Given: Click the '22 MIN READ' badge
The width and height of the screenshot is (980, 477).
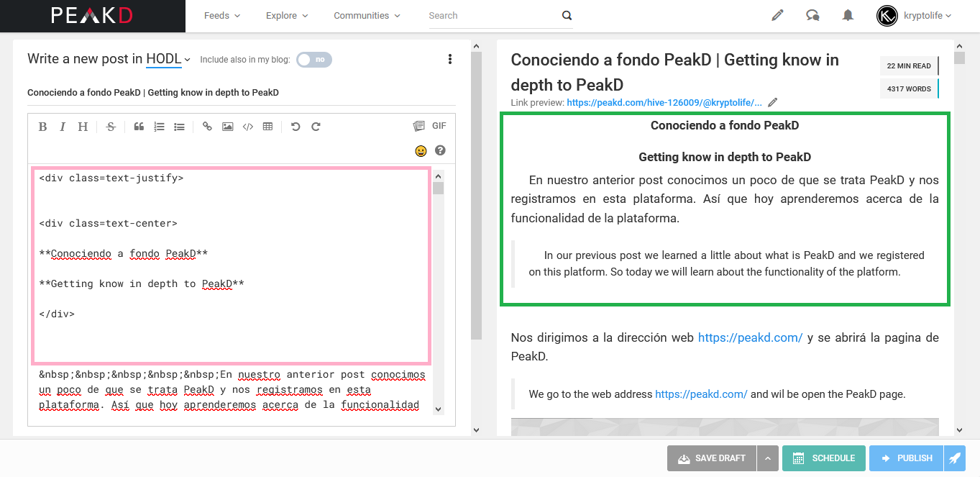Looking at the screenshot, I should (x=909, y=66).
